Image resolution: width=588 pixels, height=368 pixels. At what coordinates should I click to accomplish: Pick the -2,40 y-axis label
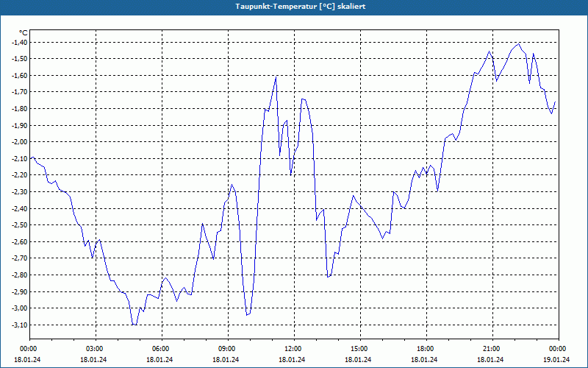[x=20, y=208]
